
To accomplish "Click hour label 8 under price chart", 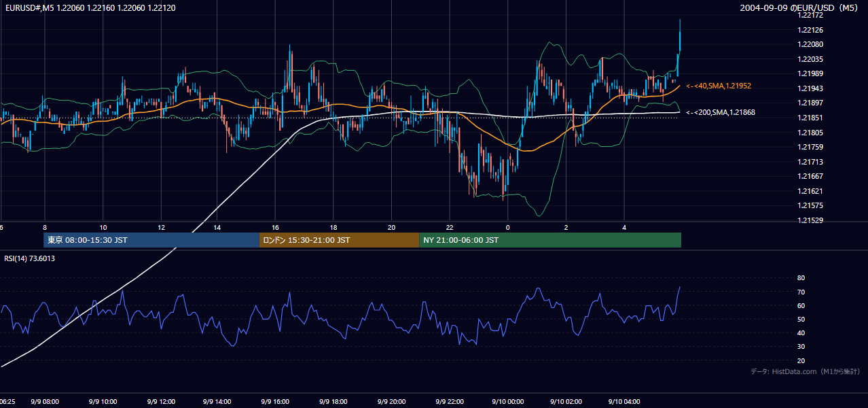I will tap(45, 227).
